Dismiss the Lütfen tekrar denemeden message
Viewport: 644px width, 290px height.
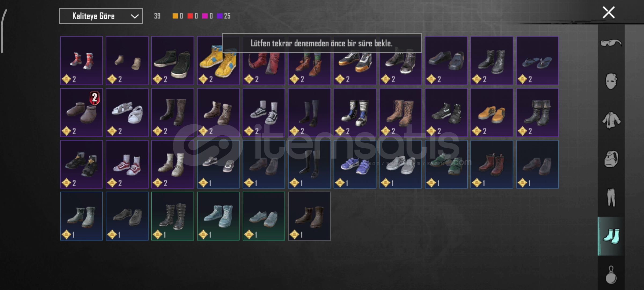point(322,43)
